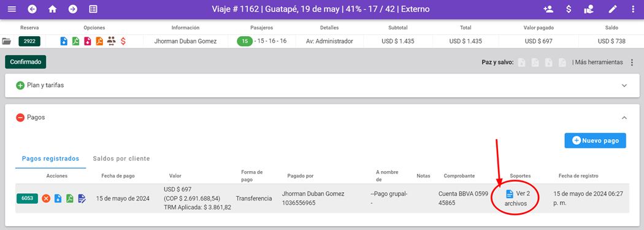
Task: Open the list view icon in the header
Action: click(93, 9)
